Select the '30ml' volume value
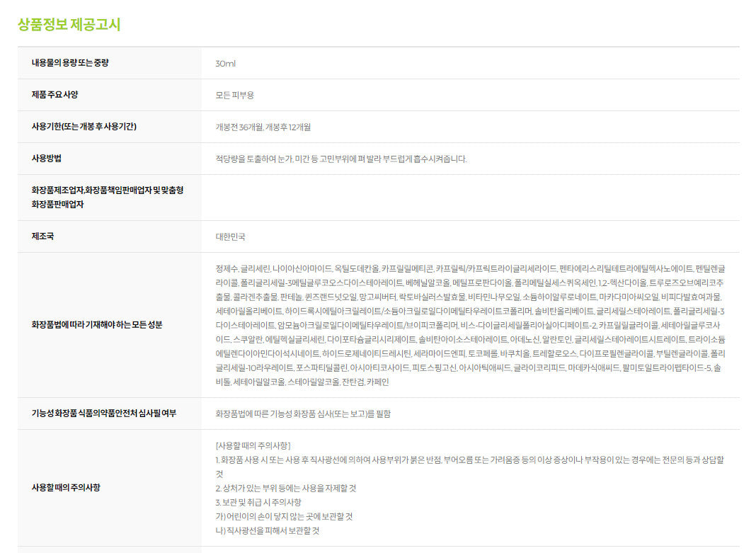 pos(225,64)
